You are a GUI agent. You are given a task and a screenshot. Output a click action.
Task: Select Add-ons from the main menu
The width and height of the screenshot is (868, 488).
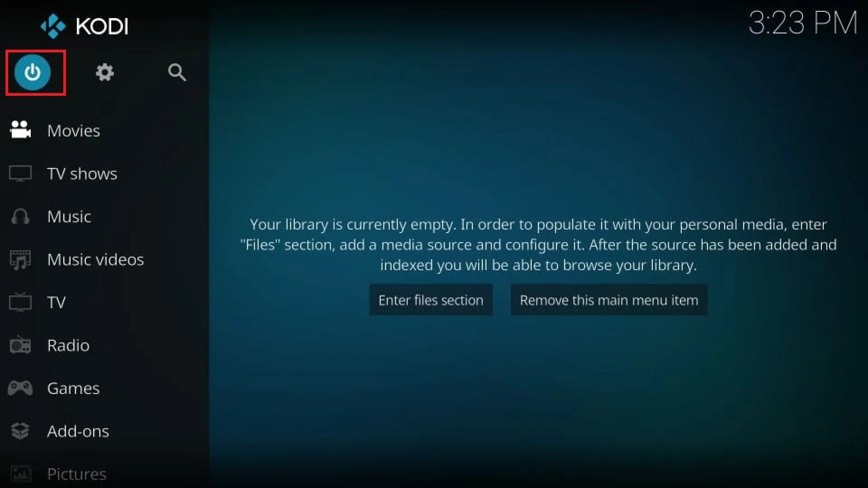click(78, 431)
